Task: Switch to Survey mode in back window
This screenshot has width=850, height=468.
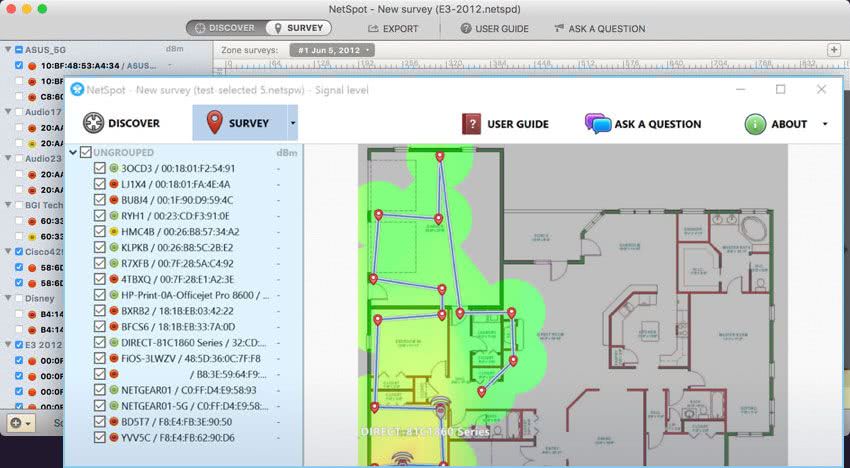Action: (298, 28)
